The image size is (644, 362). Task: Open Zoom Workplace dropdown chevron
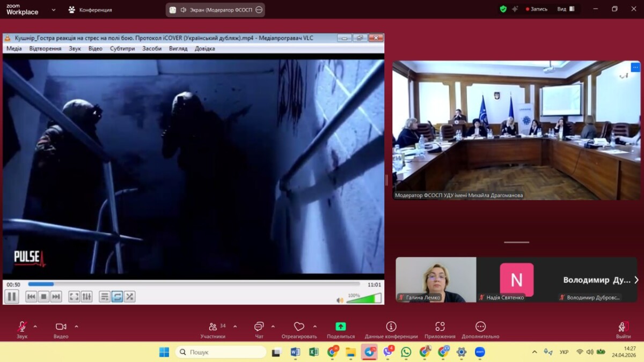tap(53, 10)
